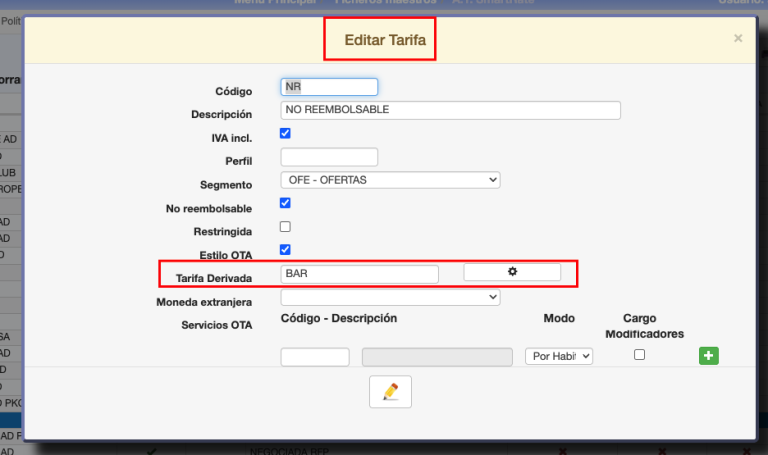Focus the Descripción text field
This screenshot has height=455, width=768.
[x=450, y=110]
